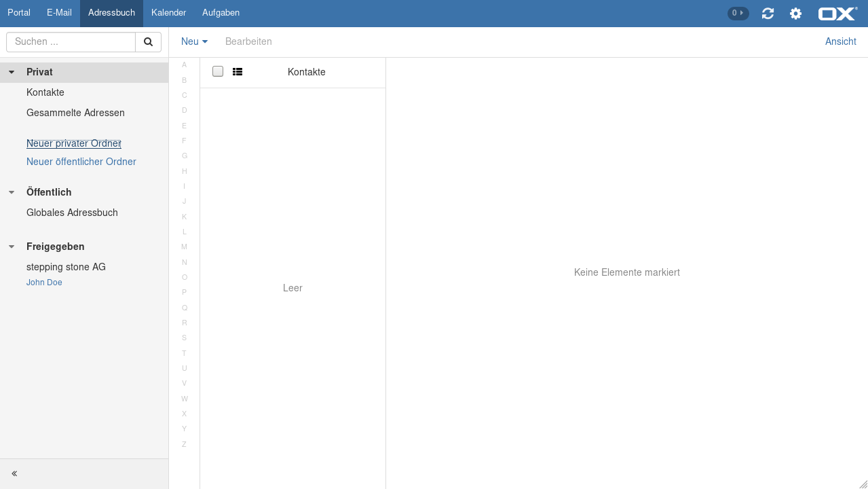Collapse the Freigegeben folder section

[12, 247]
